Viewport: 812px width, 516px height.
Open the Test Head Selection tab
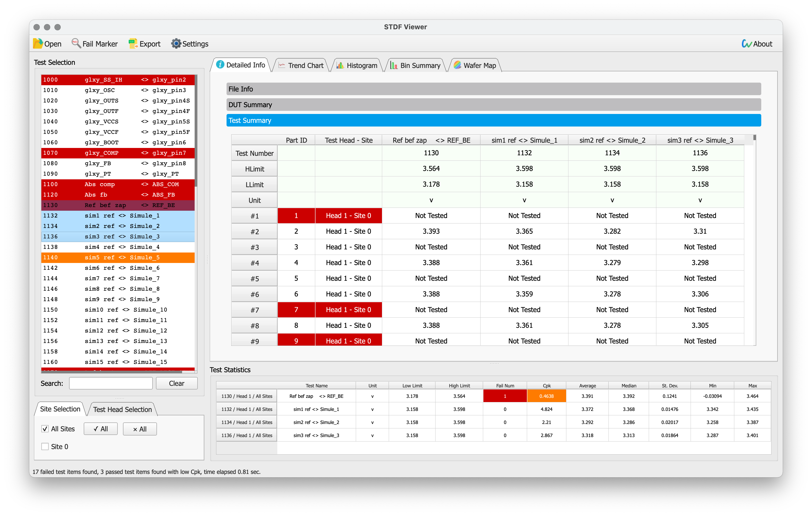122,409
